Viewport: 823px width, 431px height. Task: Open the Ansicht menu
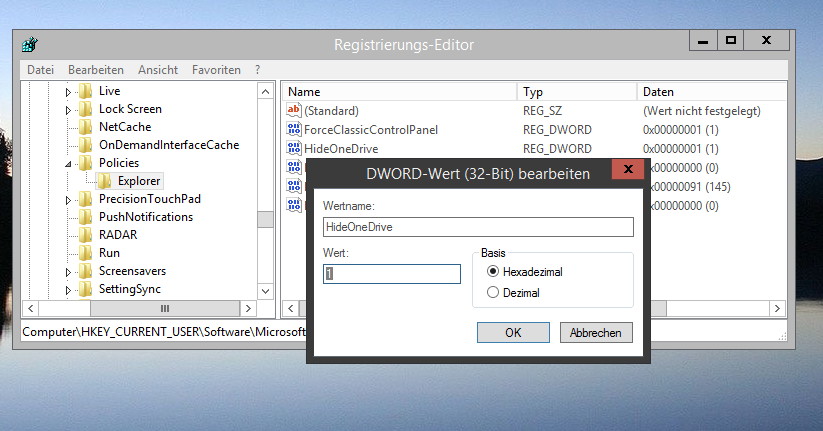coord(158,70)
